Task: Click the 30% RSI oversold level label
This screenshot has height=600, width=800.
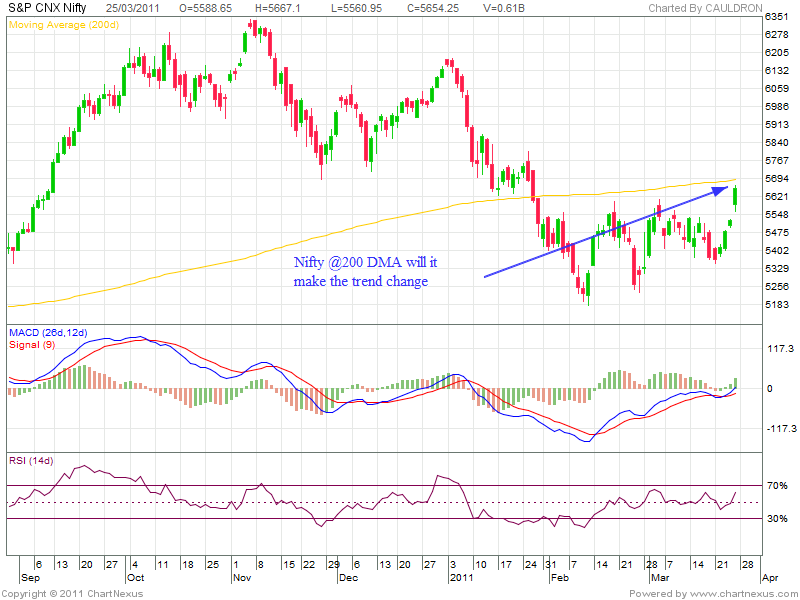Action: (x=776, y=518)
